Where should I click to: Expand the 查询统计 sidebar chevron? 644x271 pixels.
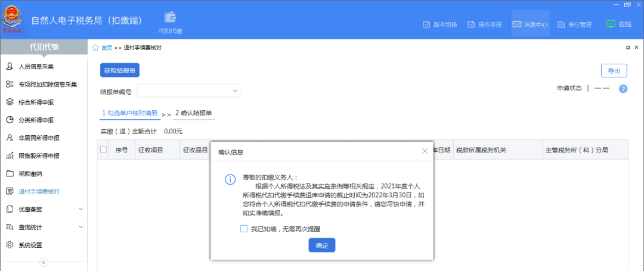(x=81, y=227)
